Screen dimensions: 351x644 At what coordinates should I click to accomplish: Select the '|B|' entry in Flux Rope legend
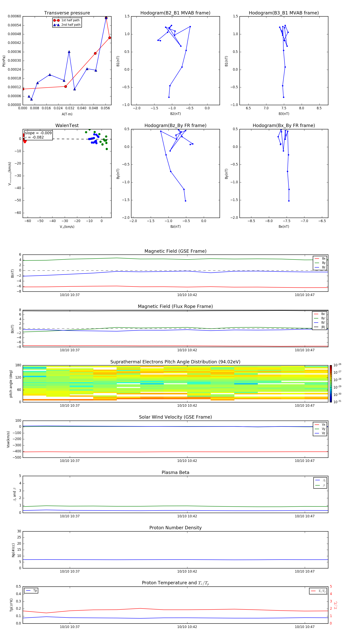320,327
